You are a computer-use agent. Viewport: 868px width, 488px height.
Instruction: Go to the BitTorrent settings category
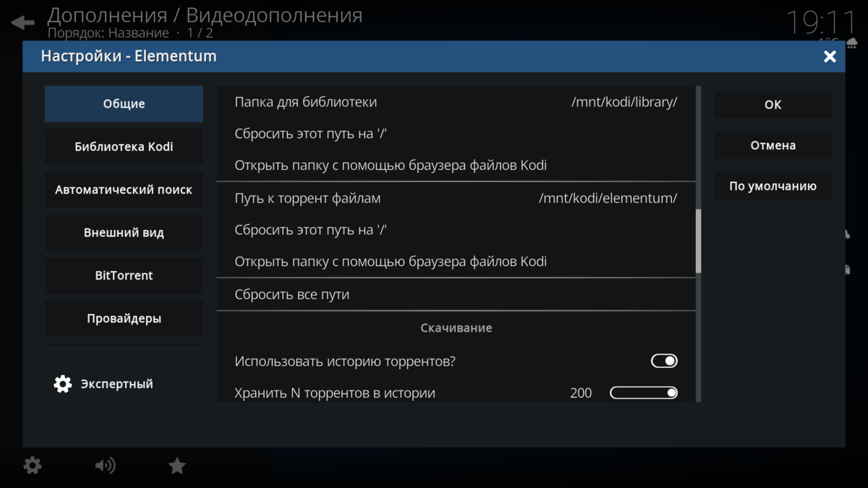(124, 275)
